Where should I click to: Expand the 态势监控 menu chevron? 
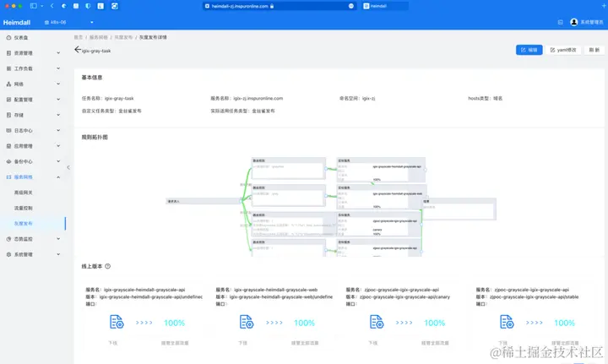[58, 239]
